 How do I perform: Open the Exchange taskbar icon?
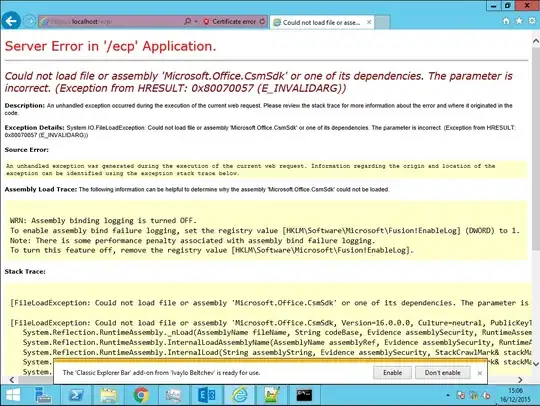tap(206, 395)
